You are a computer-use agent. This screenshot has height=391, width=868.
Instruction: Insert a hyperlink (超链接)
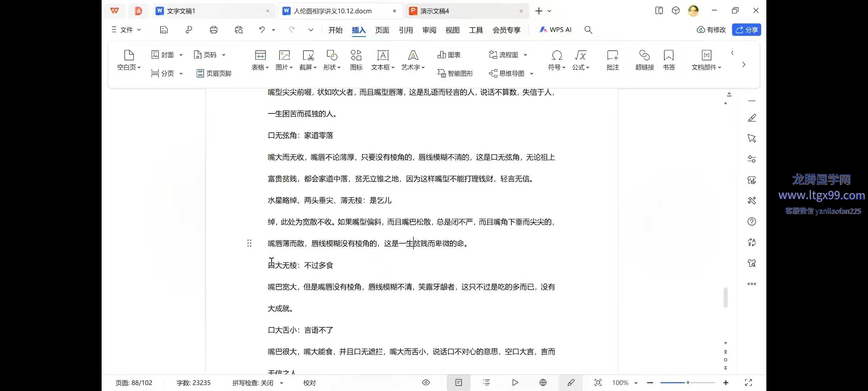tap(644, 60)
